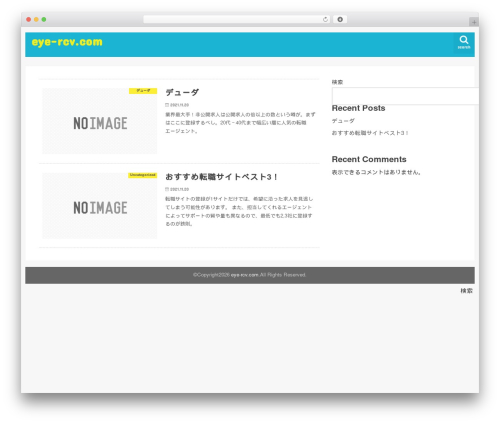Open the デューダ post title
This screenshot has height=423, width=500.
tap(182, 92)
